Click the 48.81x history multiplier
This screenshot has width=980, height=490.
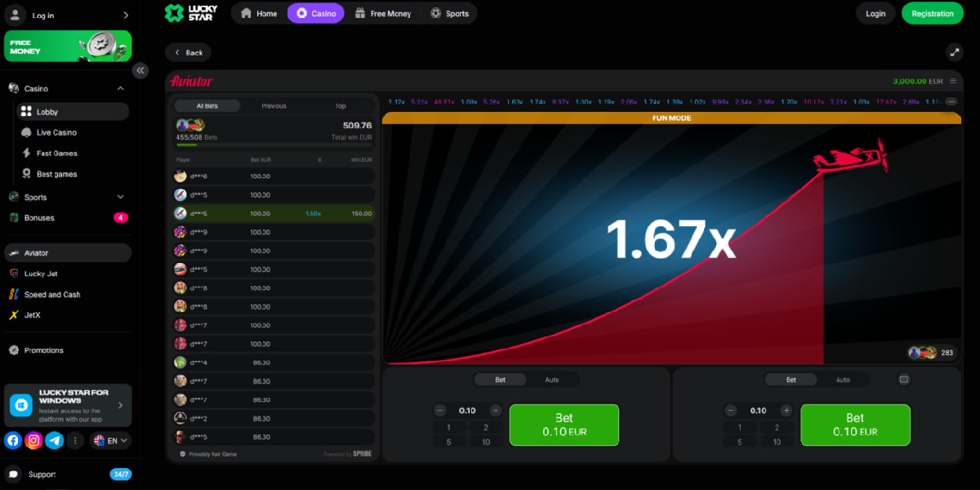coord(444,102)
